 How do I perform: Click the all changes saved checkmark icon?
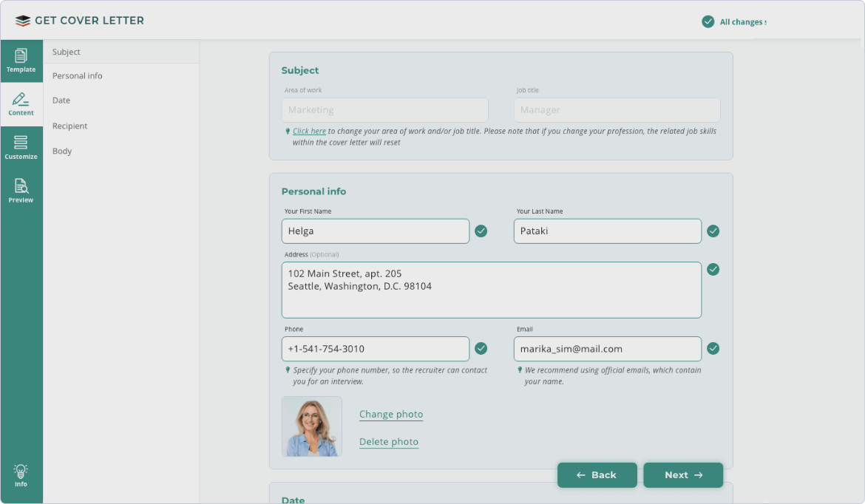point(708,21)
